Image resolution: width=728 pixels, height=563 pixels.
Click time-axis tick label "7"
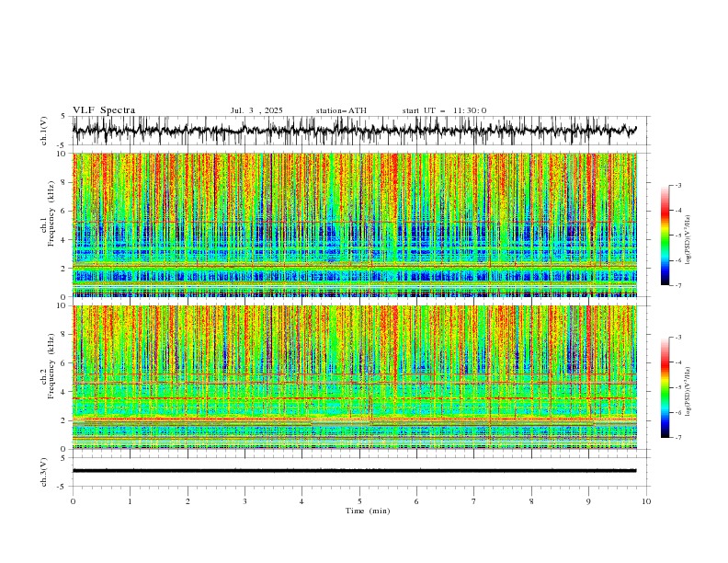point(473,501)
